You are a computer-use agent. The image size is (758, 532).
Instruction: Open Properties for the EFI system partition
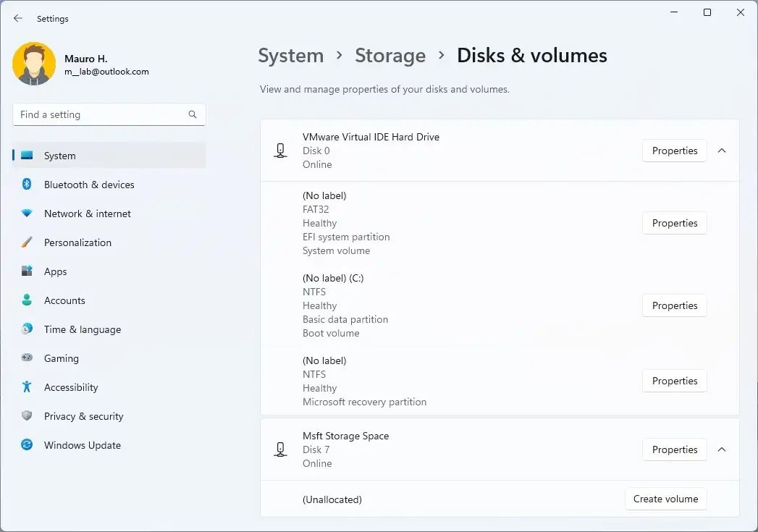[x=674, y=223]
